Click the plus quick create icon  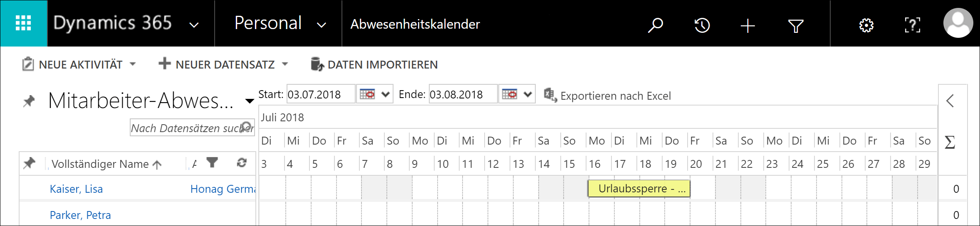click(x=747, y=26)
